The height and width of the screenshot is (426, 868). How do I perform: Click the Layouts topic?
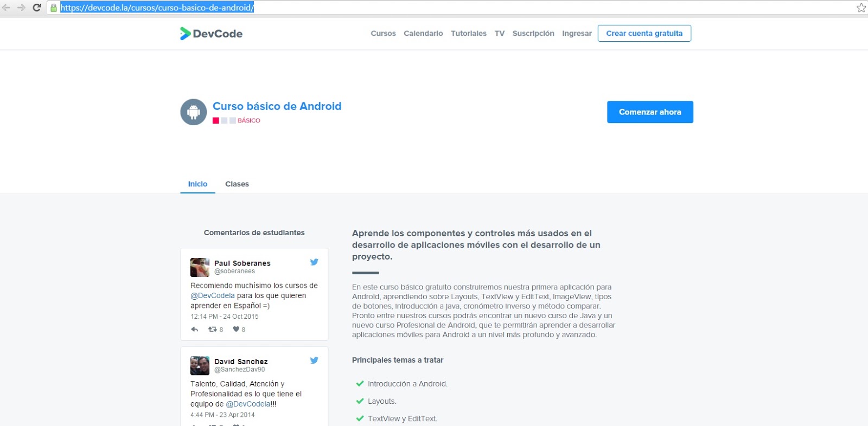pyautogui.click(x=382, y=401)
